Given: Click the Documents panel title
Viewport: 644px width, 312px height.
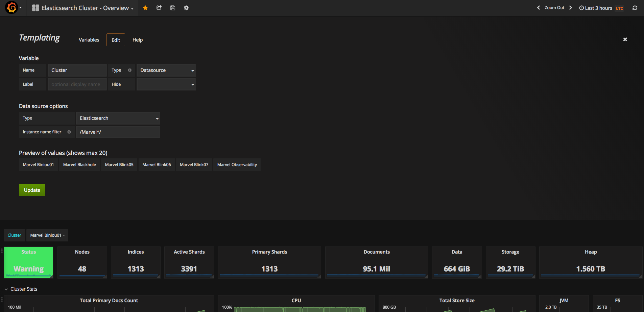Looking at the screenshot, I should tap(377, 252).
